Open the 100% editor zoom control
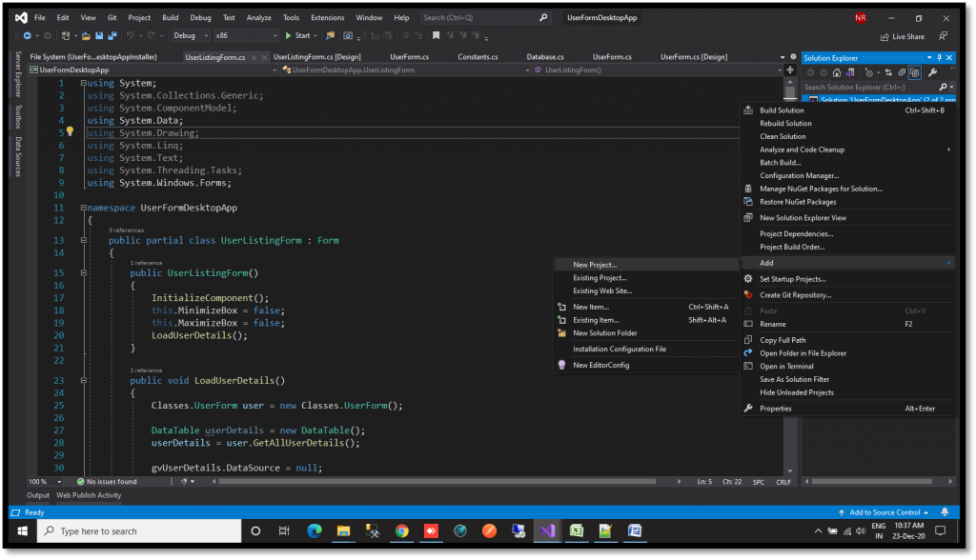976x560 pixels. [36, 482]
